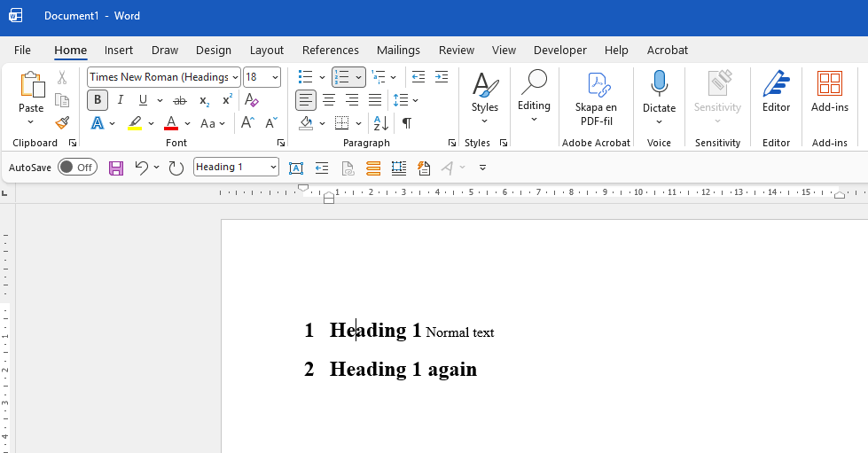
Task: Open the Borders dropdown arrow
Action: (359, 123)
